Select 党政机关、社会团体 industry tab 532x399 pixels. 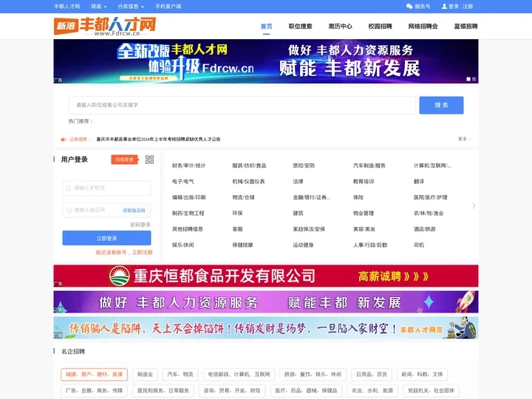tap(431, 391)
